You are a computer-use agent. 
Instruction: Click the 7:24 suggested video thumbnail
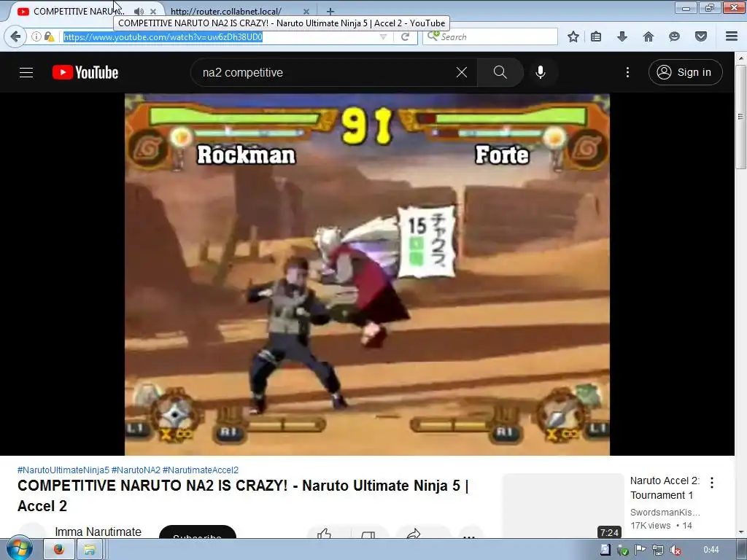pos(563,506)
